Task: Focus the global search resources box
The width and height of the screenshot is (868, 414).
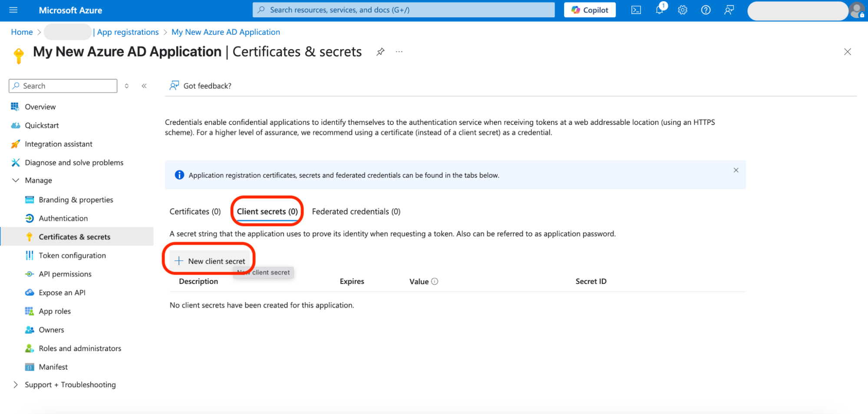Action: pyautogui.click(x=403, y=10)
